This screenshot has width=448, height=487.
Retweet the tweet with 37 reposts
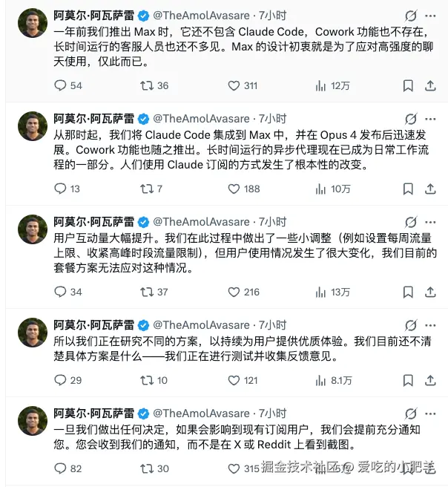147,292
